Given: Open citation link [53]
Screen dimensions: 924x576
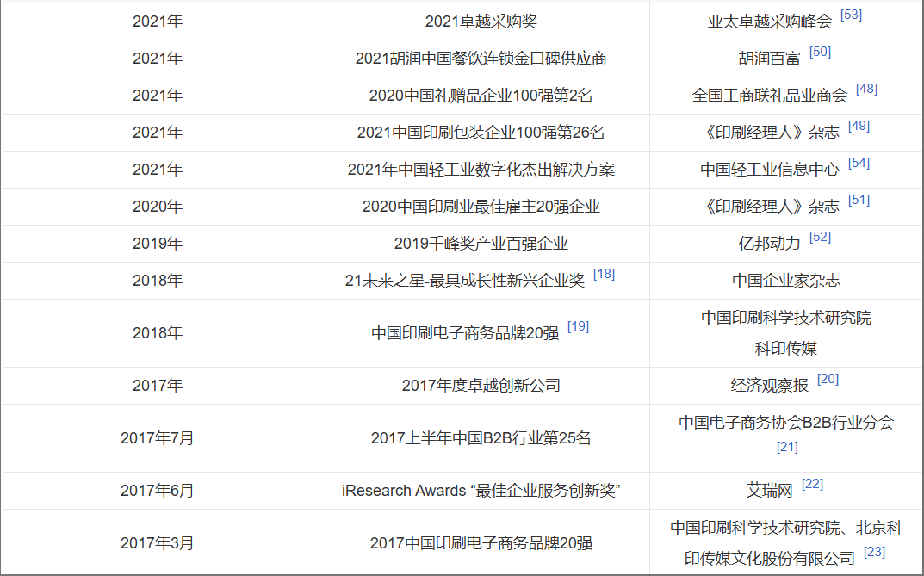Looking at the screenshot, I should click(851, 15).
